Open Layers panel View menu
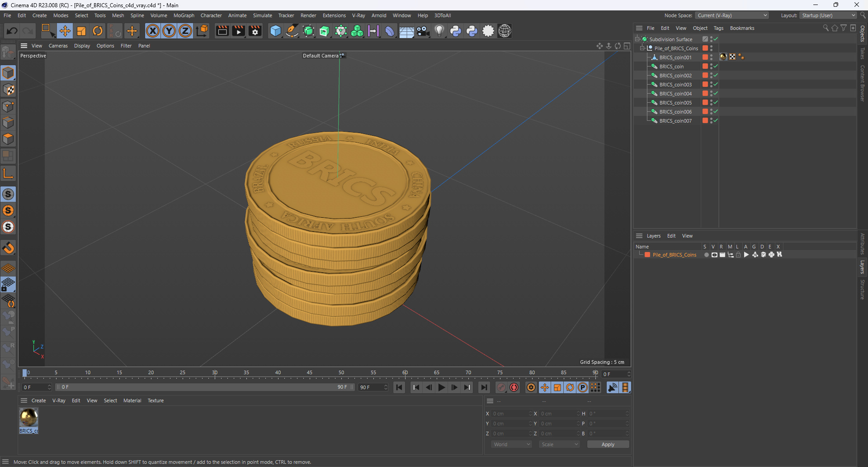 (687, 236)
